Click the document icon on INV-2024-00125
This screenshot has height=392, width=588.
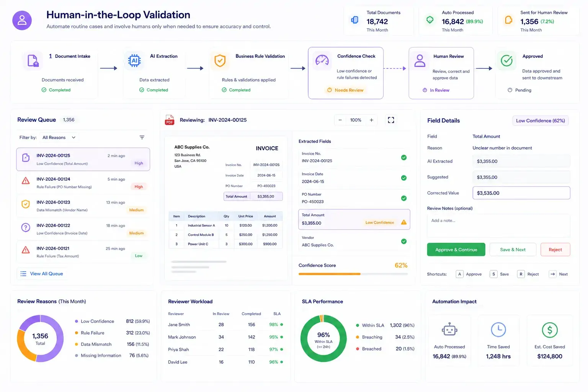(x=26, y=158)
